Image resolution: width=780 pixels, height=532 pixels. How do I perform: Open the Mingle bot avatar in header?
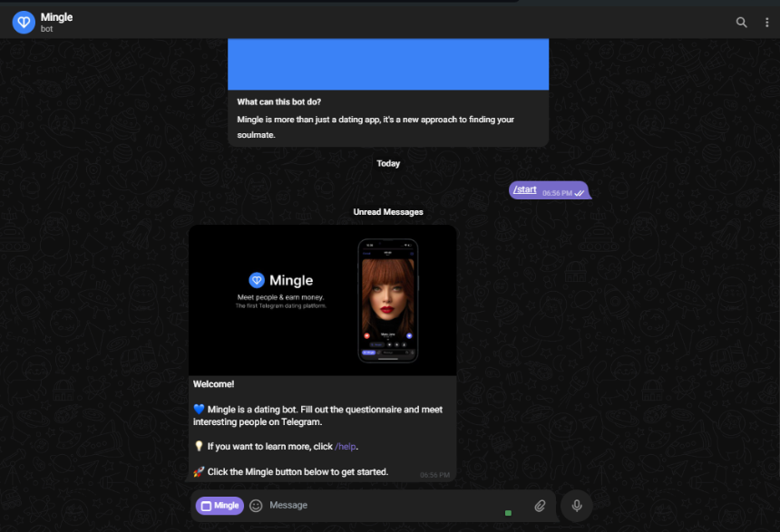pos(24,23)
